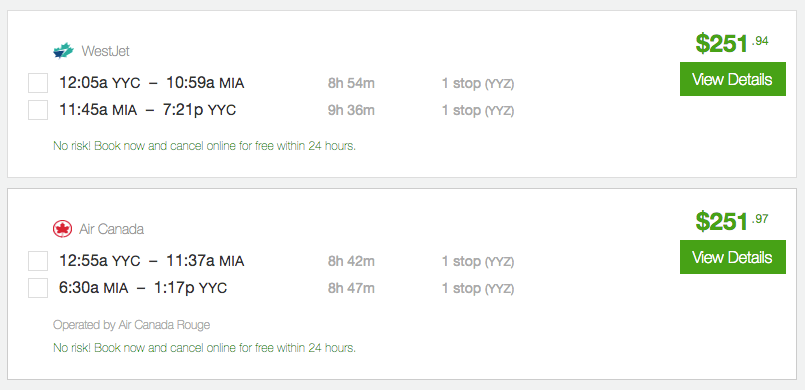Toggle checkbox for 6:30a MIA return flight
The image size is (805, 390).
[38, 288]
